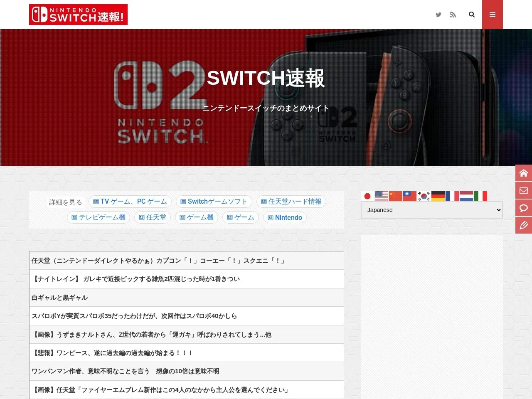Open the ゲーム category tag
The image size is (532, 399).
241,217
